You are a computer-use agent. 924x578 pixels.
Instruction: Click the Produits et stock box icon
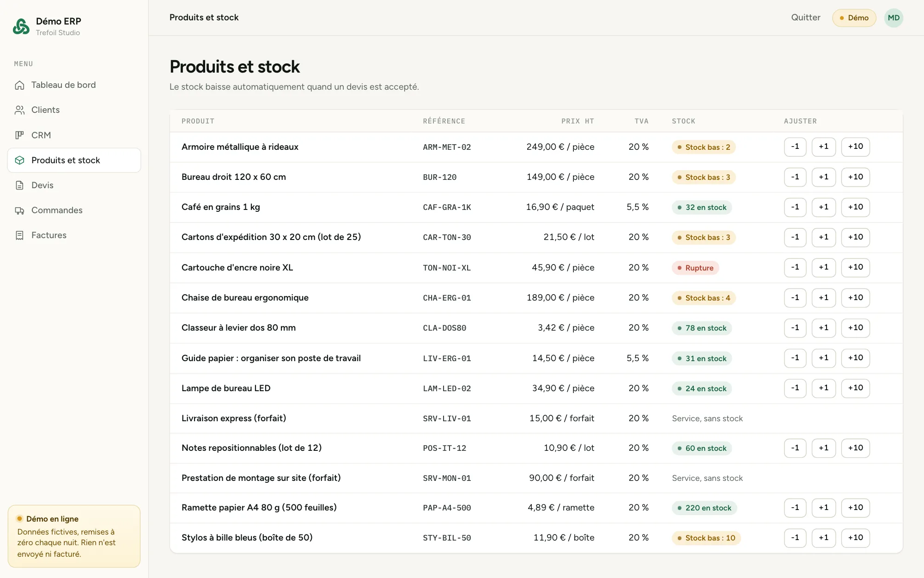point(19,160)
